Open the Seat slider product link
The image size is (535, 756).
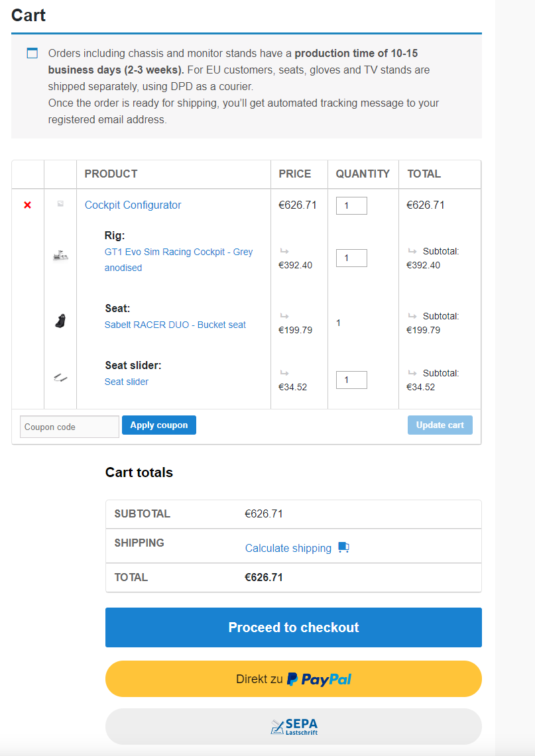pos(127,382)
